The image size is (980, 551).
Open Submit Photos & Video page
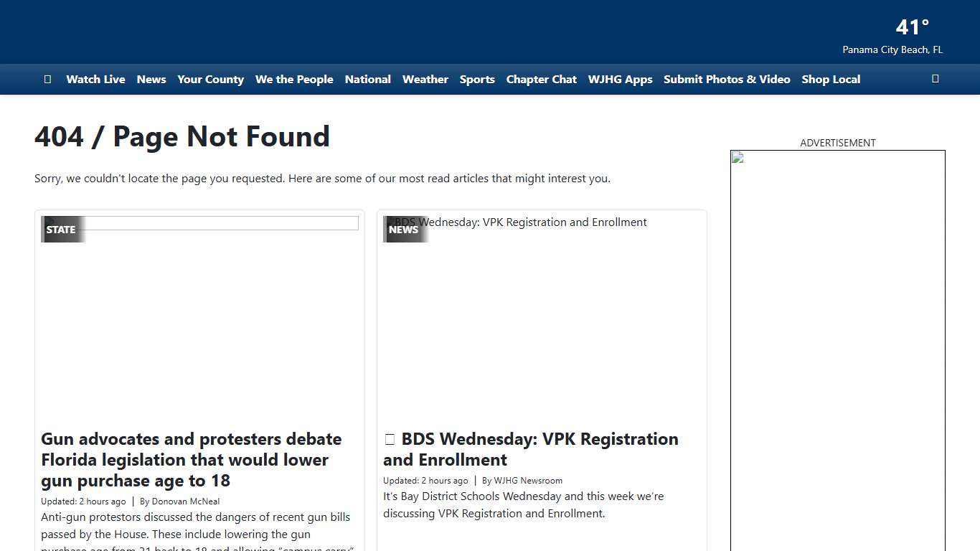coord(727,79)
